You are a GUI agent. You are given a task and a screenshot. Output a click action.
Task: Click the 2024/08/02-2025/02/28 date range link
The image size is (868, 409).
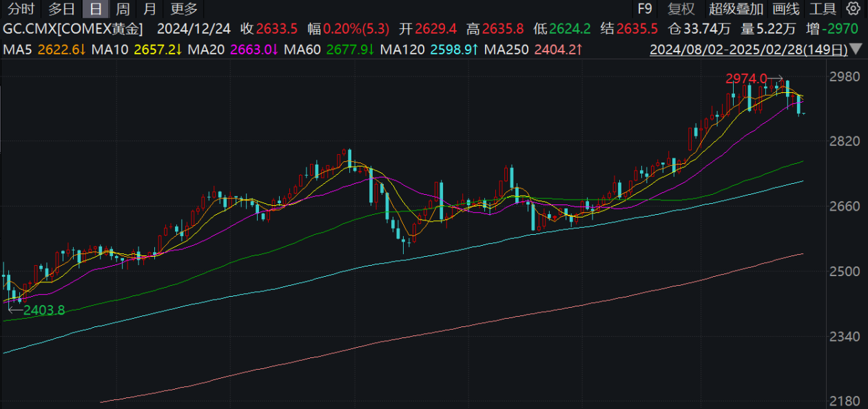(x=749, y=50)
